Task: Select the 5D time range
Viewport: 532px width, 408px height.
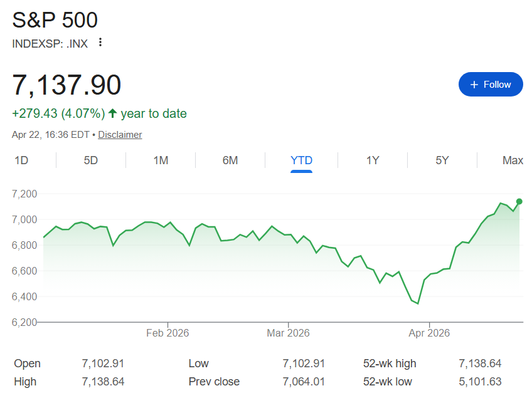Action: pos(91,160)
